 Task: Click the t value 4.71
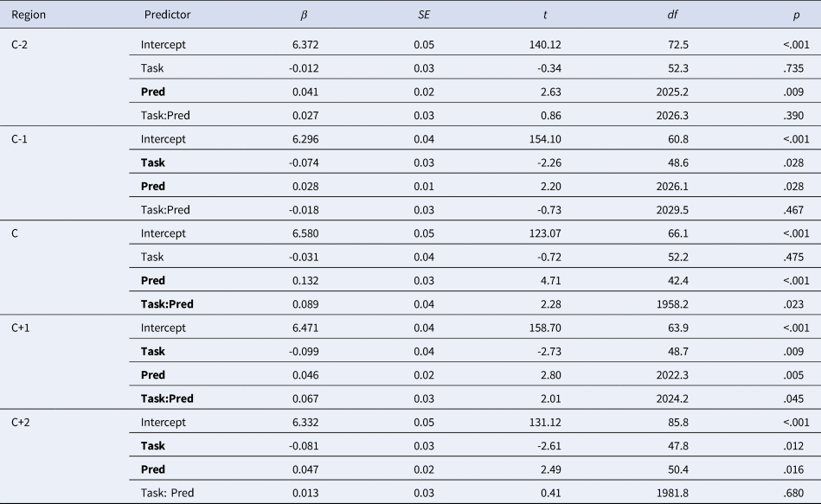pyautogui.click(x=556, y=280)
